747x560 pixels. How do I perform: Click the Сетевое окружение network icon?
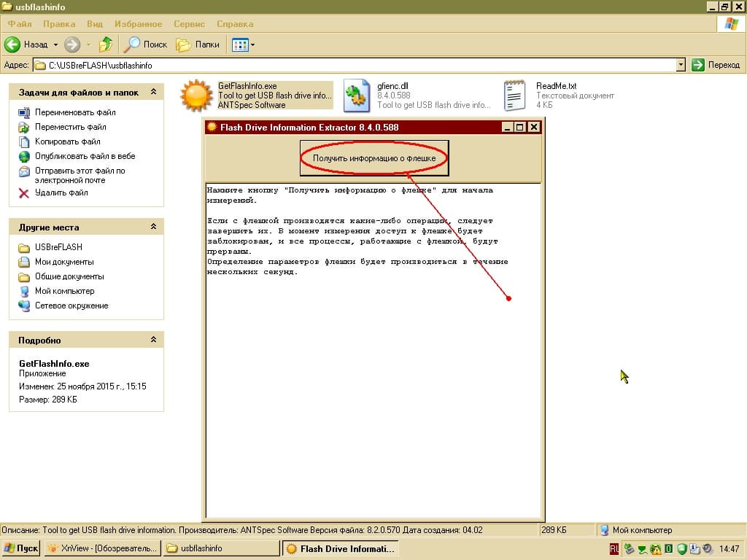tap(24, 306)
